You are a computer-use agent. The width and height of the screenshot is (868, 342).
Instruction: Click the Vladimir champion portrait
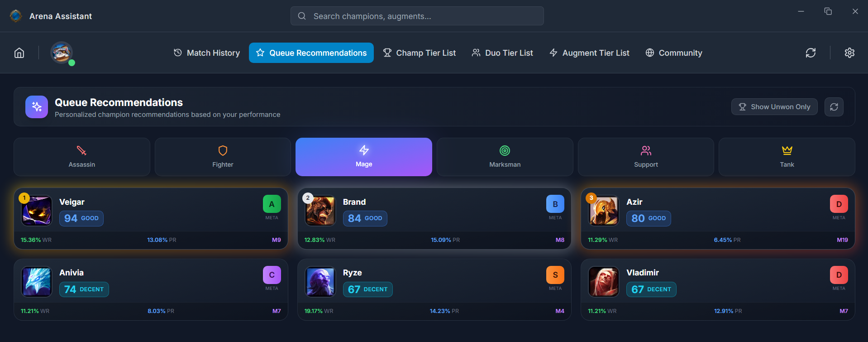point(604,281)
